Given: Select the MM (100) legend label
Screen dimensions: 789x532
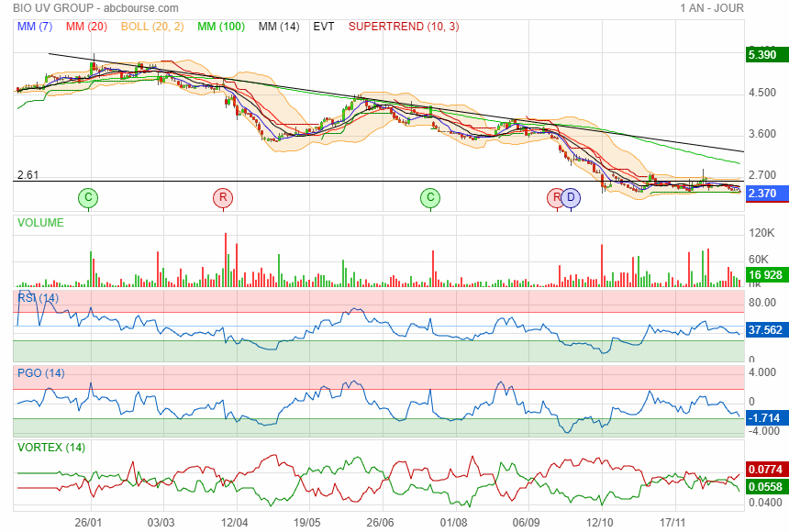Looking at the screenshot, I should click(221, 27).
